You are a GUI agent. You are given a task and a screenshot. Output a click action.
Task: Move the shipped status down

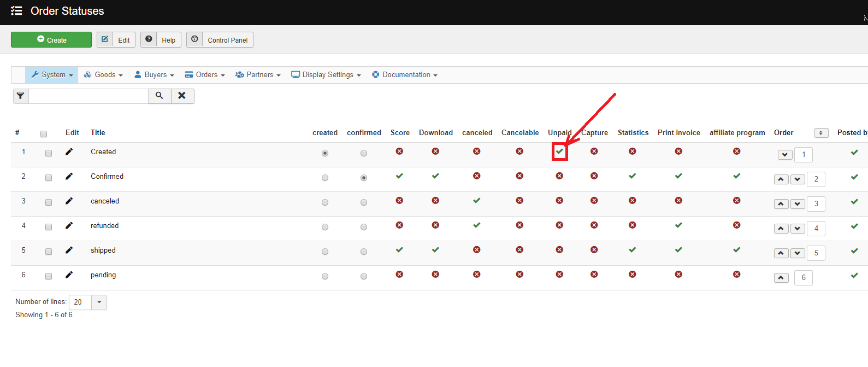[798, 253]
